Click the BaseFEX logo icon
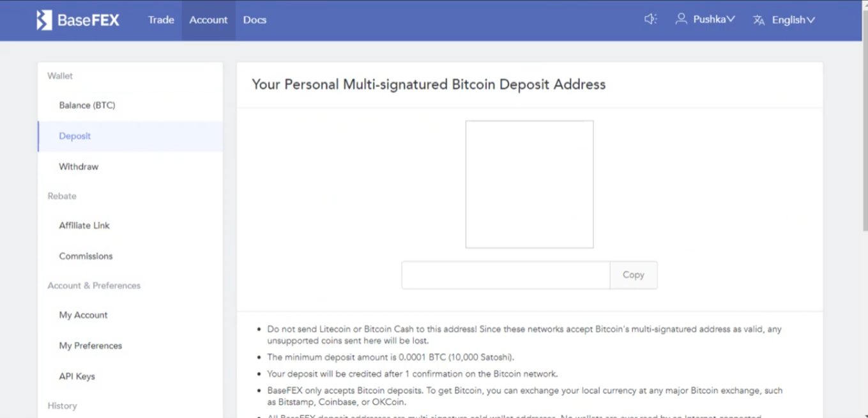The width and height of the screenshot is (868, 418). click(x=43, y=20)
